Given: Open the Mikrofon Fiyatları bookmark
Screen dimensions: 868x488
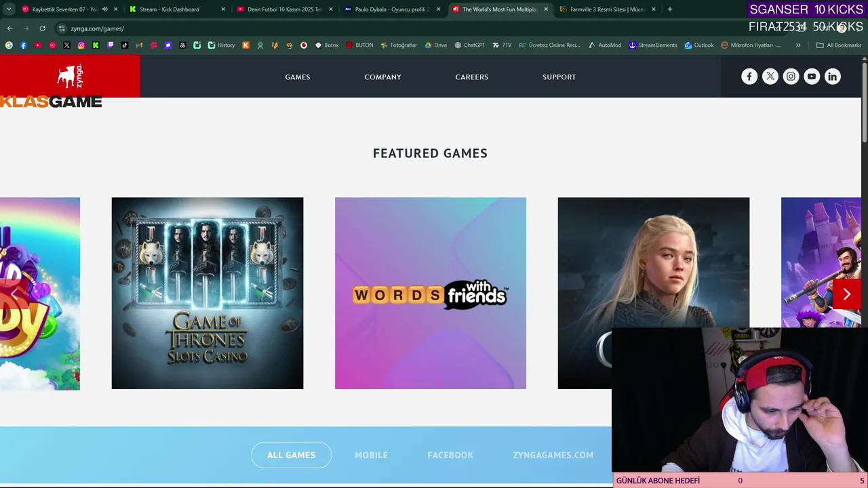Looking at the screenshot, I should pyautogui.click(x=751, y=45).
